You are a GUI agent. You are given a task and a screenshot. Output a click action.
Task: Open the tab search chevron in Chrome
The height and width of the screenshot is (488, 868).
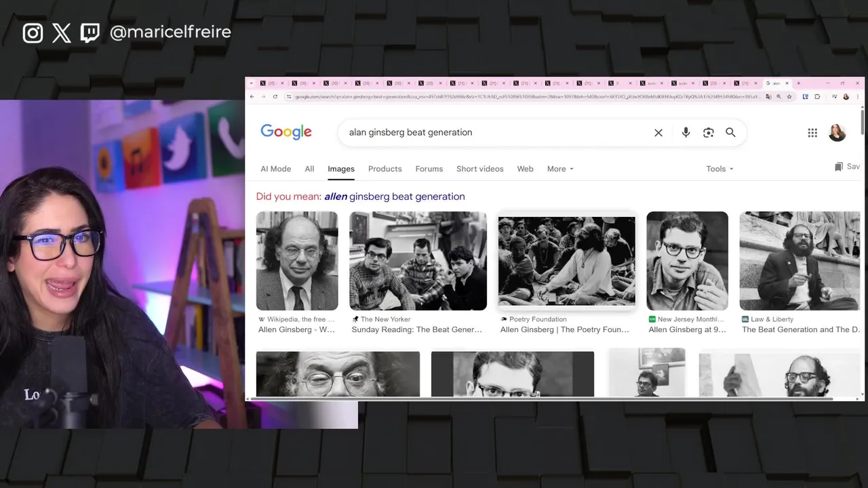251,83
